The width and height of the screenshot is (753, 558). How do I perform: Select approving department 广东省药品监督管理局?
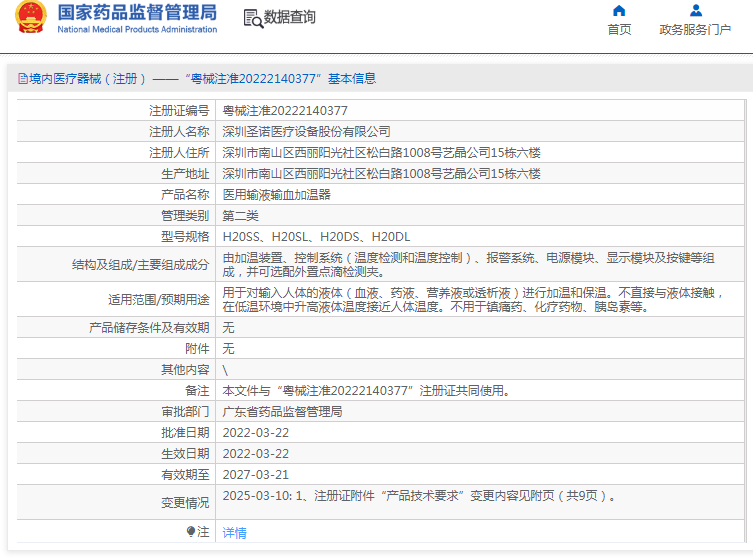click(x=282, y=412)
